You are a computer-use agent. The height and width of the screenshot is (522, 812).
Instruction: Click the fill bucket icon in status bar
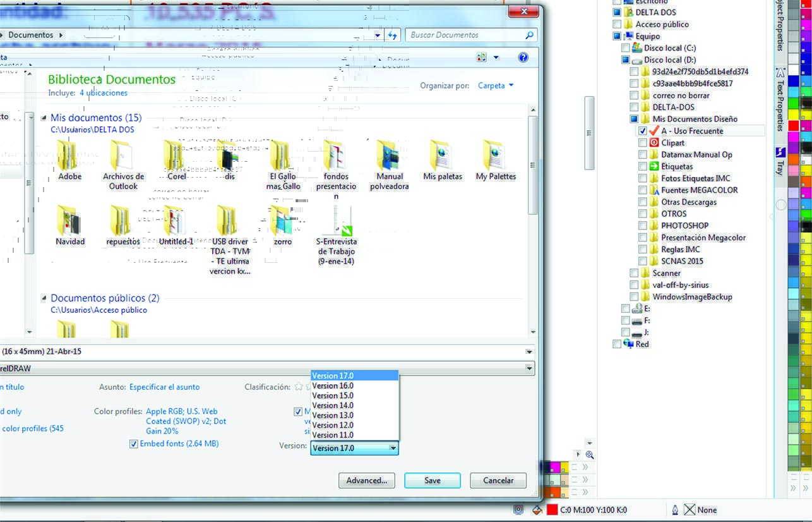pos(537,510)
